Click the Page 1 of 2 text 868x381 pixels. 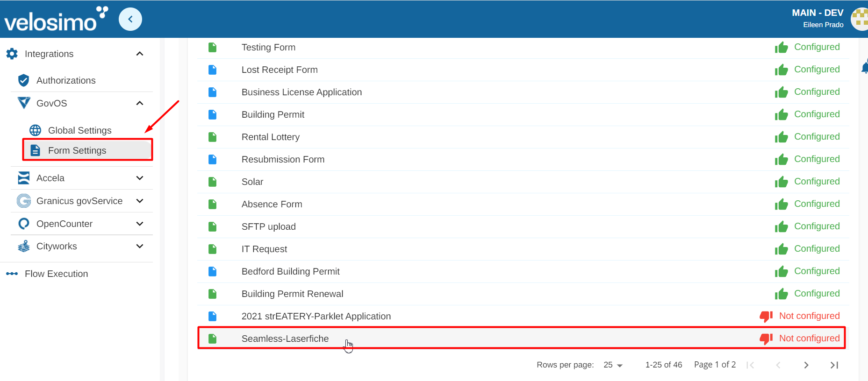coord(715,365)
